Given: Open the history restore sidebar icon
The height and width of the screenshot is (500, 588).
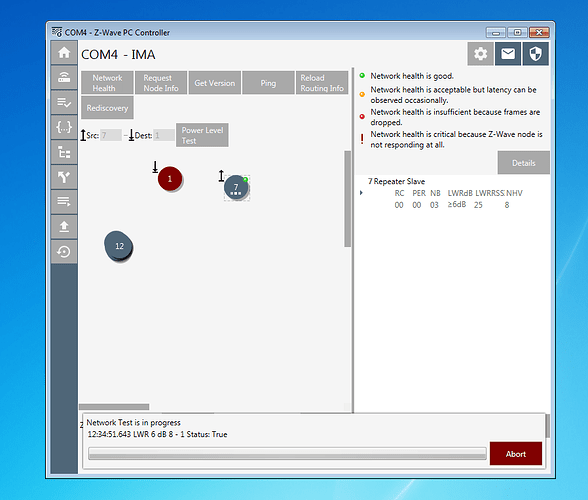Looking at the screenshot, I should [x=64, y=251].
